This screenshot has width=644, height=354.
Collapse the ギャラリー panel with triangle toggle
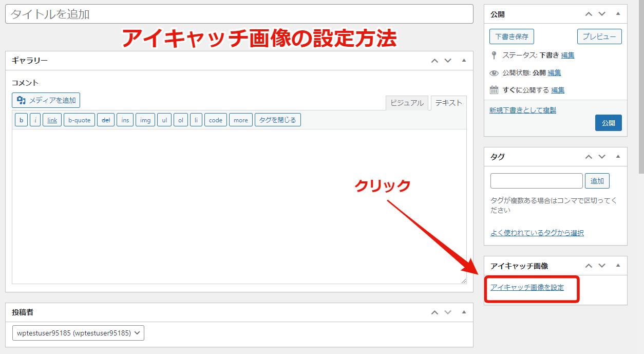coord(464,61)
